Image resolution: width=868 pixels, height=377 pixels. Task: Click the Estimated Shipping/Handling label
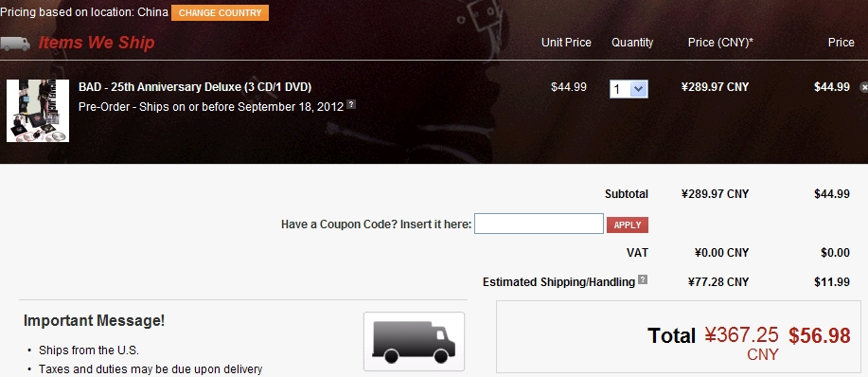pos(558,282)
